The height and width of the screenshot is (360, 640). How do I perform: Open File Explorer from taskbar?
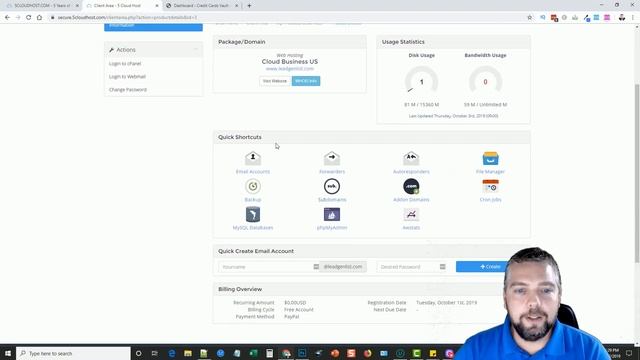point(188,353)
